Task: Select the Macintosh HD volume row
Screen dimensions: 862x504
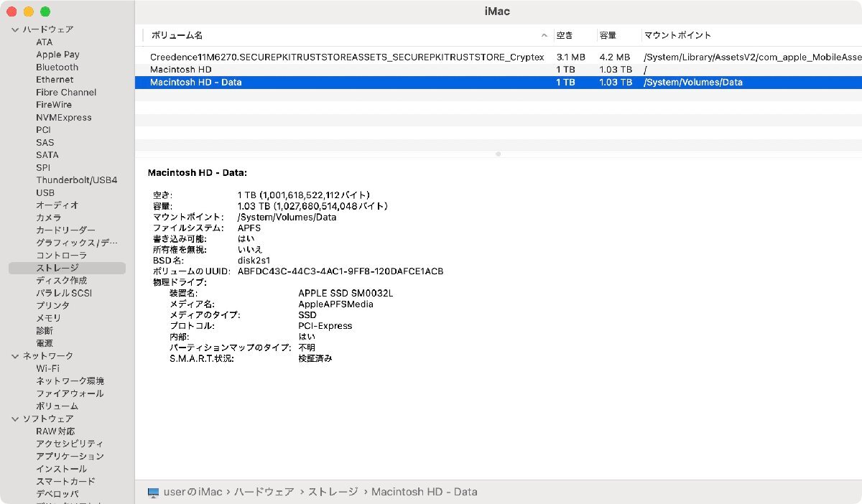Action: click(x=287, y=69)
